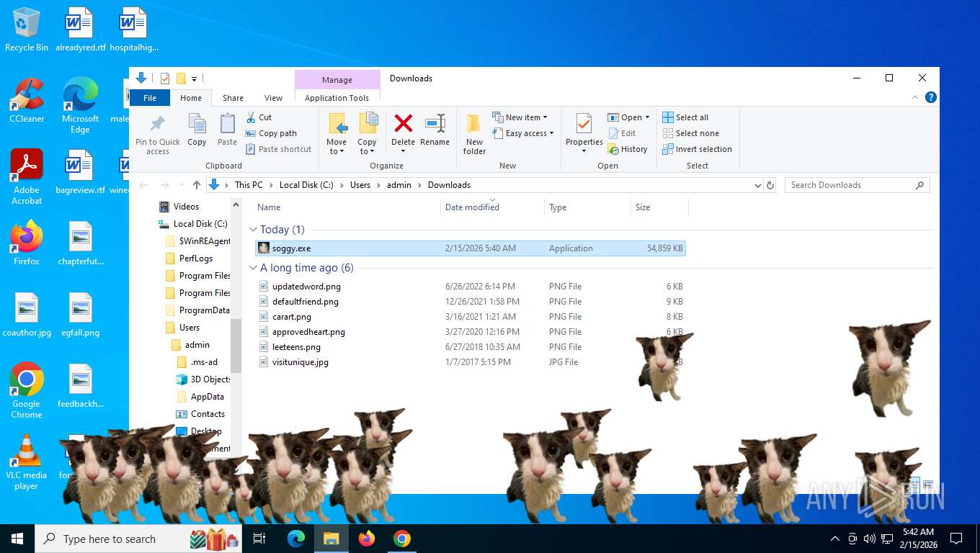Click Invert selection in ribbon

(x=697, y=149)
